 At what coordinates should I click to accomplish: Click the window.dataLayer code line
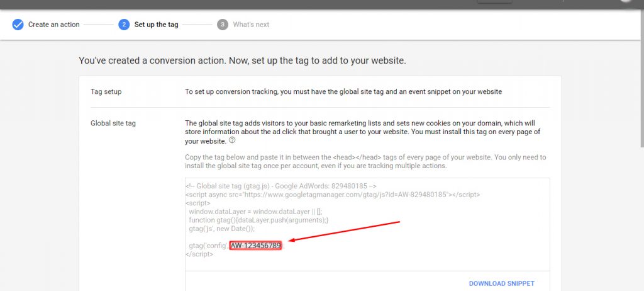pyautogui.click(x=255, y=212)
